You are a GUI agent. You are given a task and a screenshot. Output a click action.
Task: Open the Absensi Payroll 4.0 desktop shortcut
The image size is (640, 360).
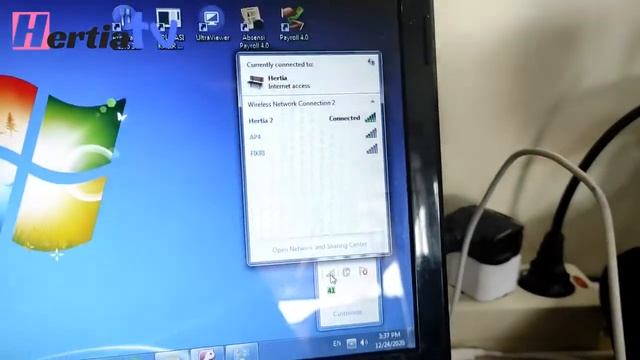tap(253, 28)
